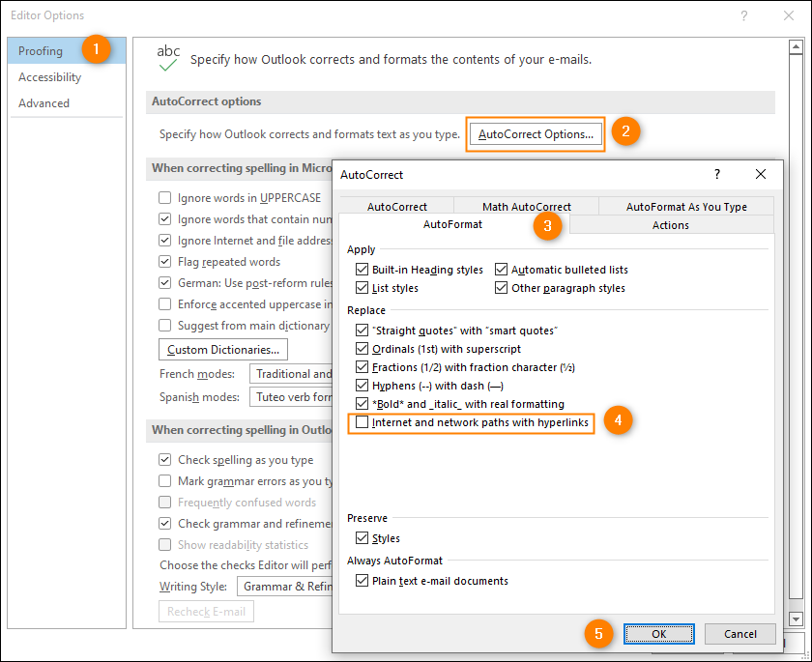Toggle Check spelling as you type
Image resolution: width=812 pixels, height=662 pixels.
click(164, 460)
